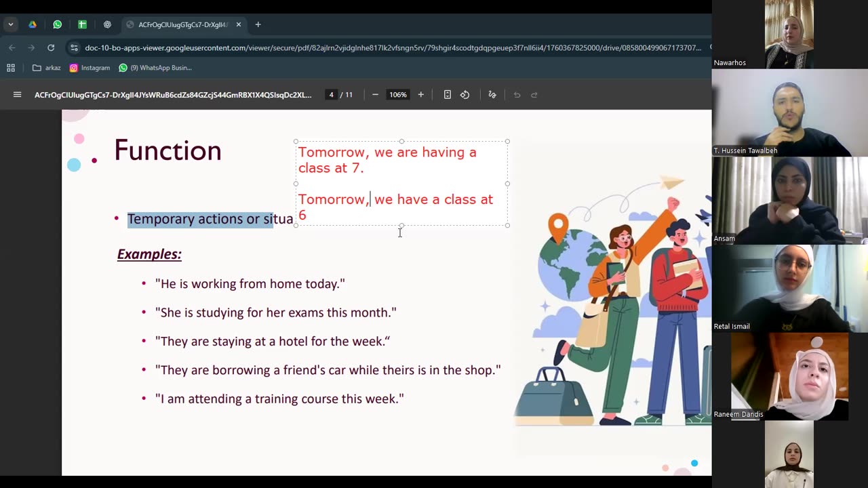Open the tab search dropdown arrow
Screen dimensions: 868x488
[x=11, y=24]
